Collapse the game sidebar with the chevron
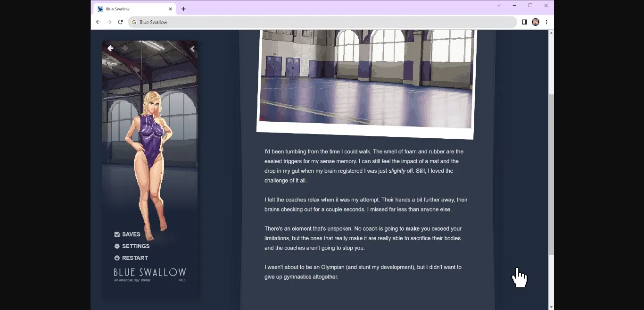Viewport: 644px width, 310px height. click(x=192, y=49)
